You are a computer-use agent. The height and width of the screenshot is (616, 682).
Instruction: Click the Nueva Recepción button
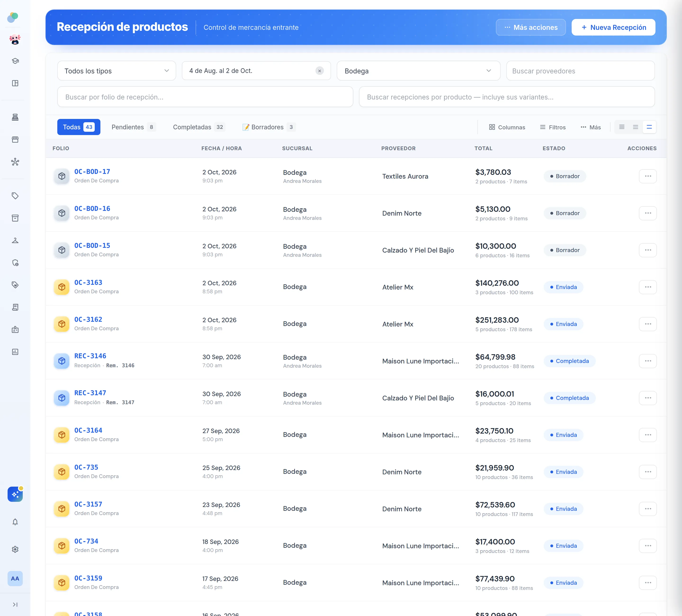point(613,27)
